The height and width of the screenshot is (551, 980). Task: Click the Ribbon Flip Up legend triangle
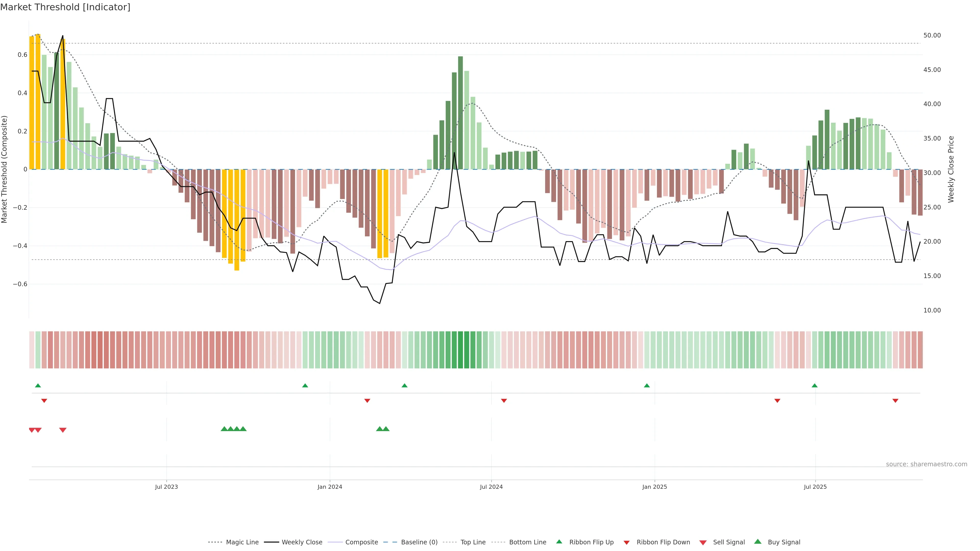pyautogui.click(x=559, y=542)
